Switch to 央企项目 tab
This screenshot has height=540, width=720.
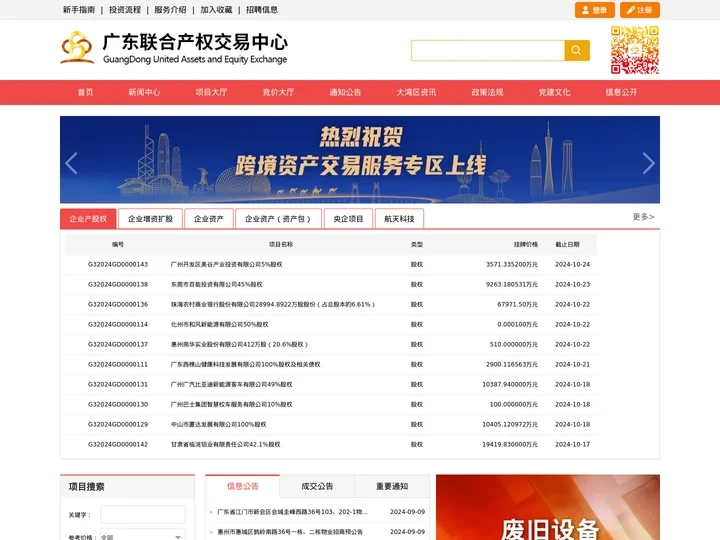click(349, 219)
